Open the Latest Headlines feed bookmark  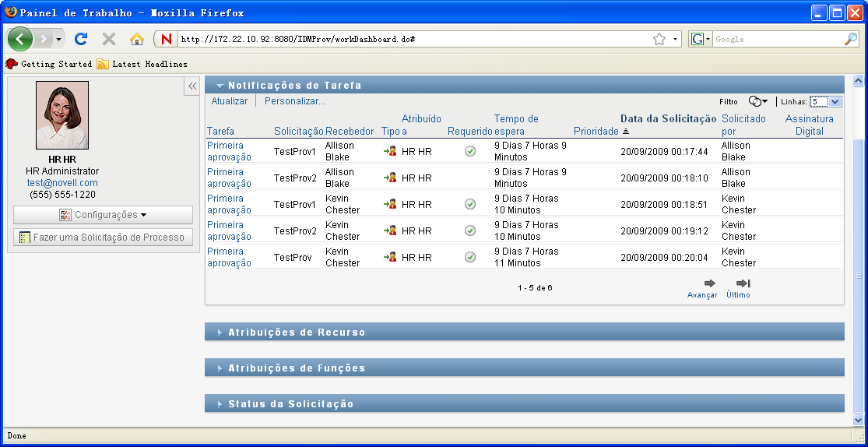142,65
